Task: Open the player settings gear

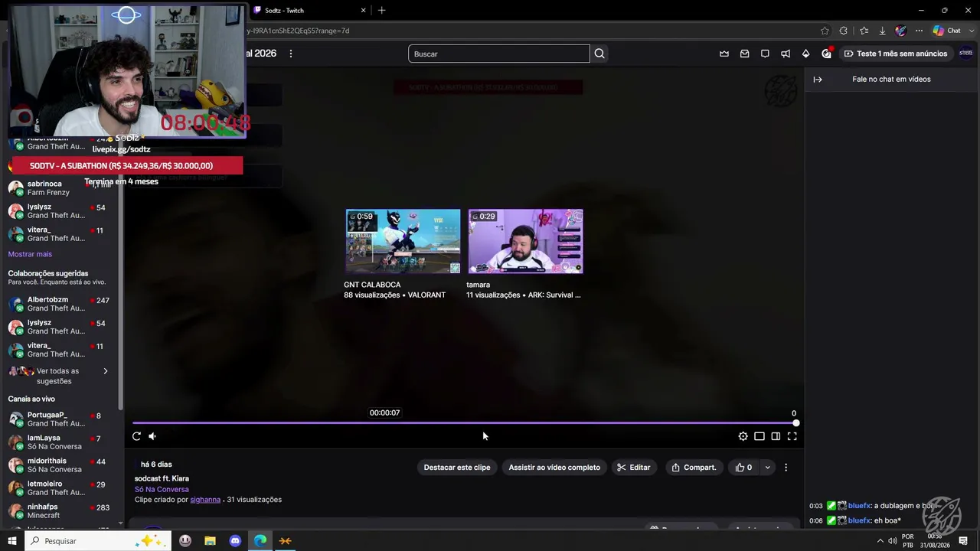Action: coord(743,436)
